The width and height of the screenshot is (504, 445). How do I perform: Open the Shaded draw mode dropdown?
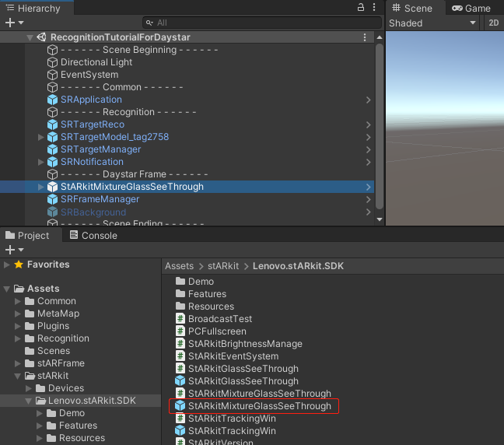pos(432,23)
